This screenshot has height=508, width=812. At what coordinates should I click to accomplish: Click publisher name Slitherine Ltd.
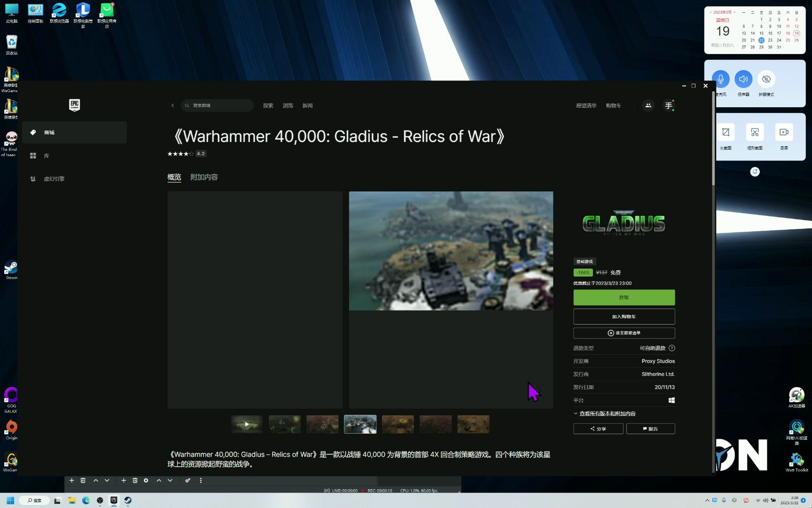click(658, 374)
